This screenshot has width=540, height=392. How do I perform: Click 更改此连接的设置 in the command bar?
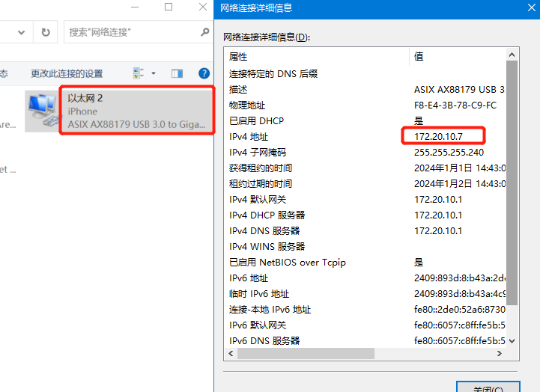(x=67, y=74)
